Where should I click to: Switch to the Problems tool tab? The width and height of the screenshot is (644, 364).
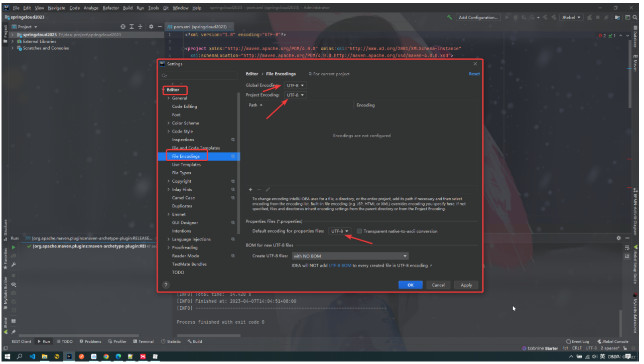(x=90, y=341)
